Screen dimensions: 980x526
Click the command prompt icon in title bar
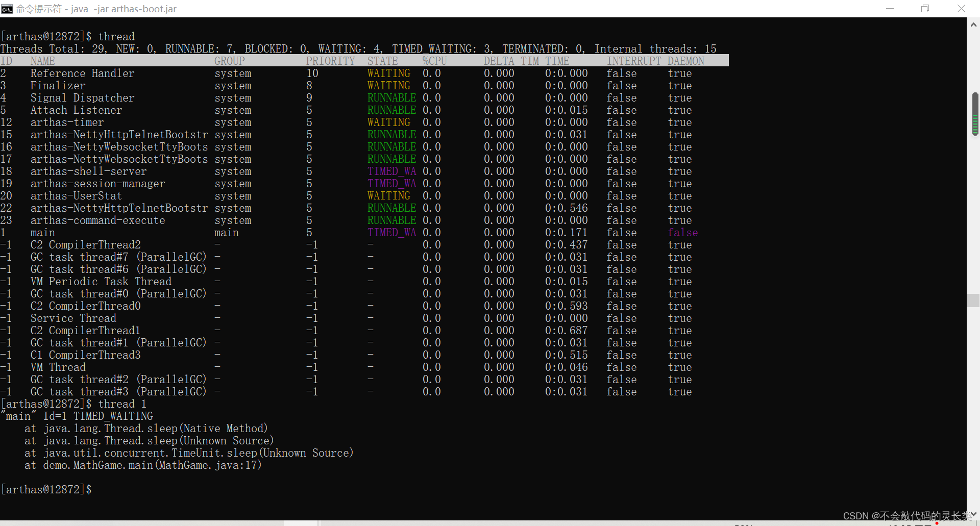coord(7,9)
